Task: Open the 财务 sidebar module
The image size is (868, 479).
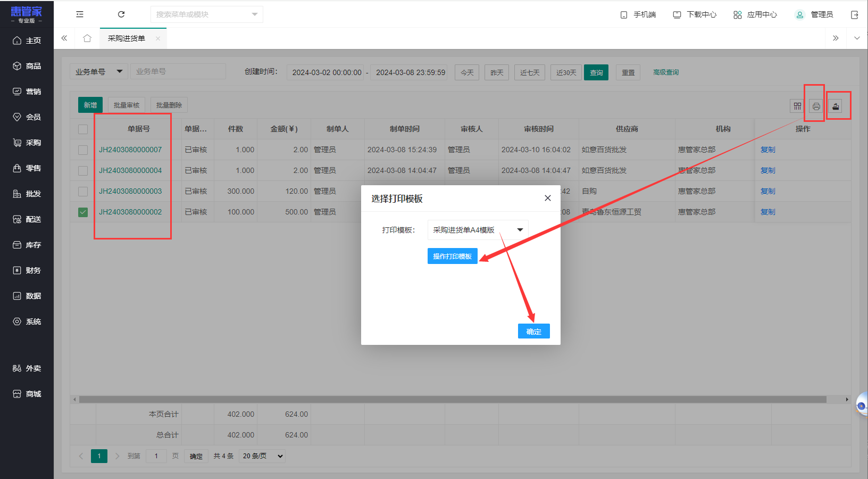Action: pyautogui.click(x=27, y=270)
